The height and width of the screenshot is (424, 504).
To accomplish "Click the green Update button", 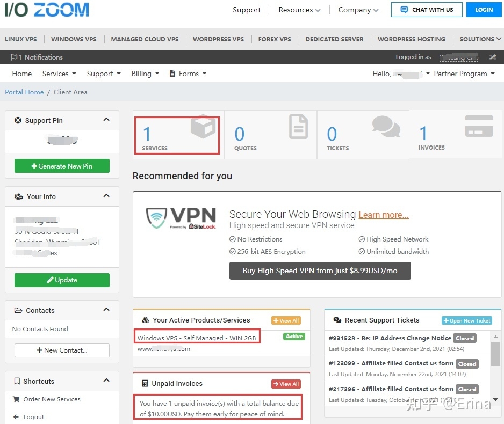I will (62, 280).
